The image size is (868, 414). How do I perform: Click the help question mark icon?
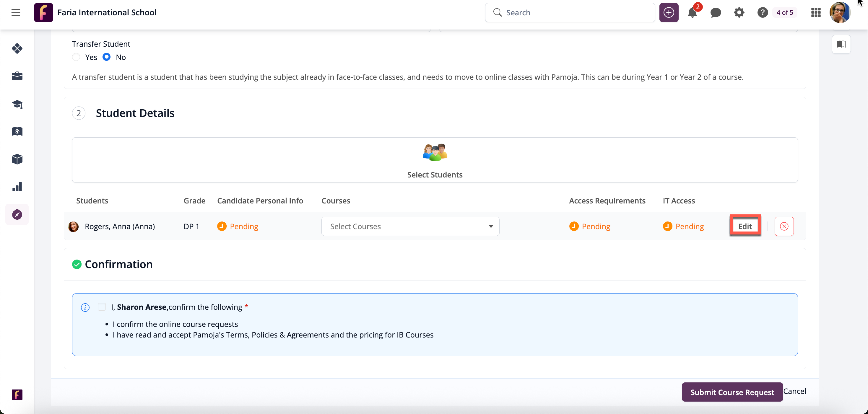coord(763,13)
